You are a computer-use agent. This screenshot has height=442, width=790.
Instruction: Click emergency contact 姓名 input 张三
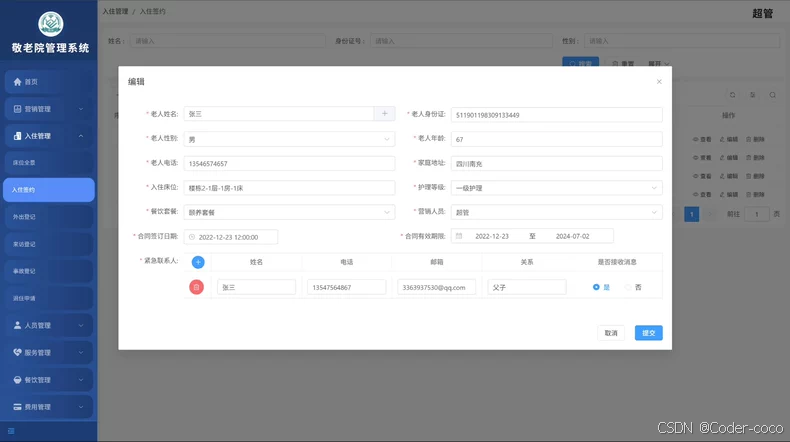(x=256, y=287)
